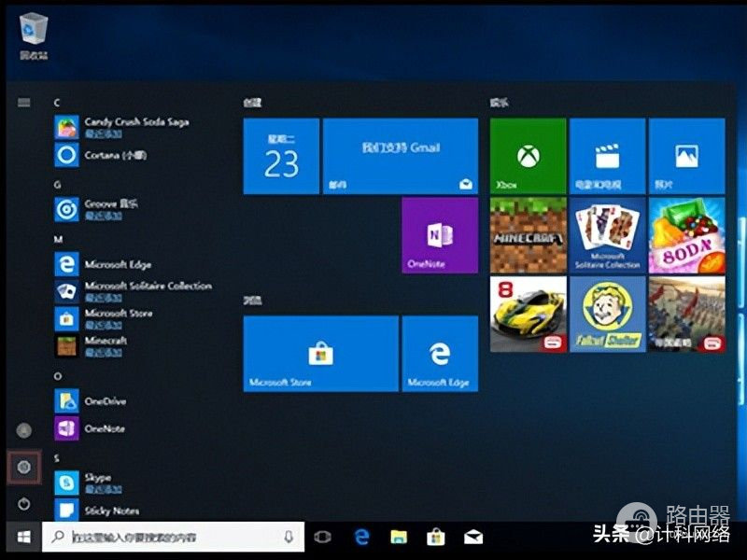Image resolution: width=747 pixels, height=560 pixels.
Task: Click the 娱乐 tile group heading
Action: [x=499, y=103]
